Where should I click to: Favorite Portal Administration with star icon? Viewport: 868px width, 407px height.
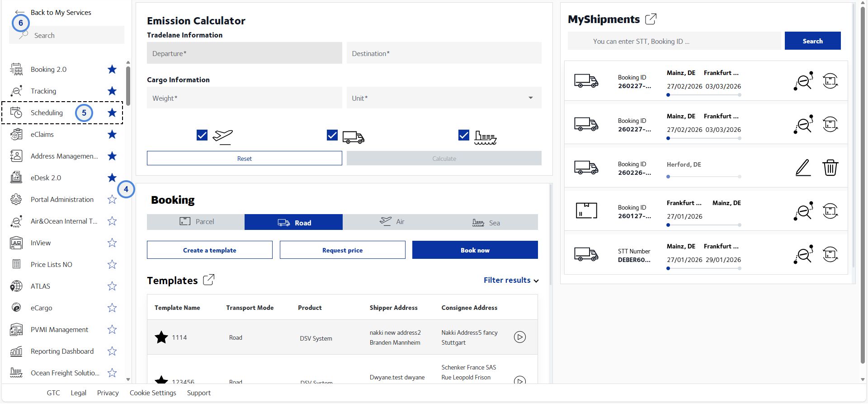pyautogui.click(x=112, y=199)
